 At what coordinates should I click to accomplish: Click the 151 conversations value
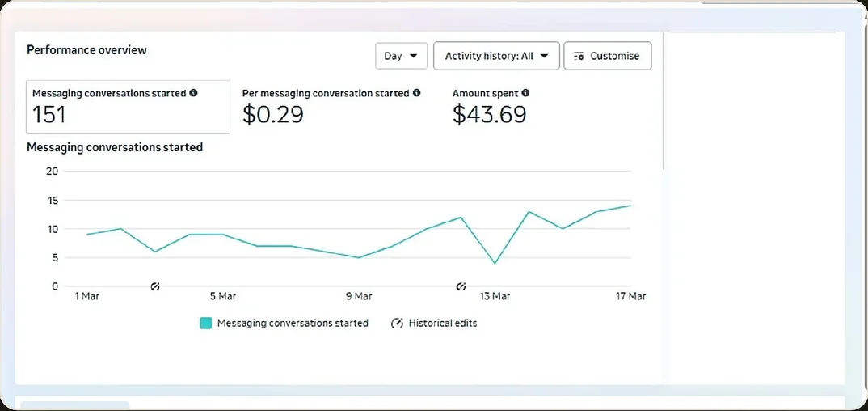pos(49,115)
